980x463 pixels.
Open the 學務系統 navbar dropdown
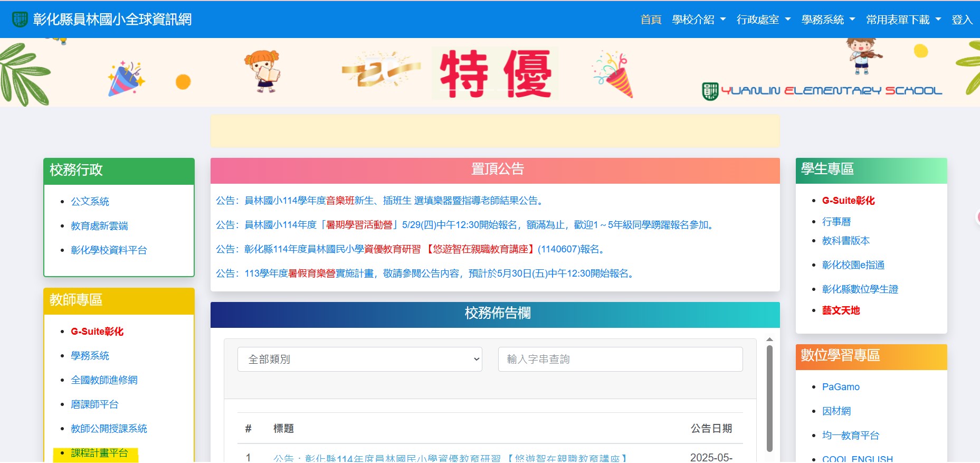point(827,20)
